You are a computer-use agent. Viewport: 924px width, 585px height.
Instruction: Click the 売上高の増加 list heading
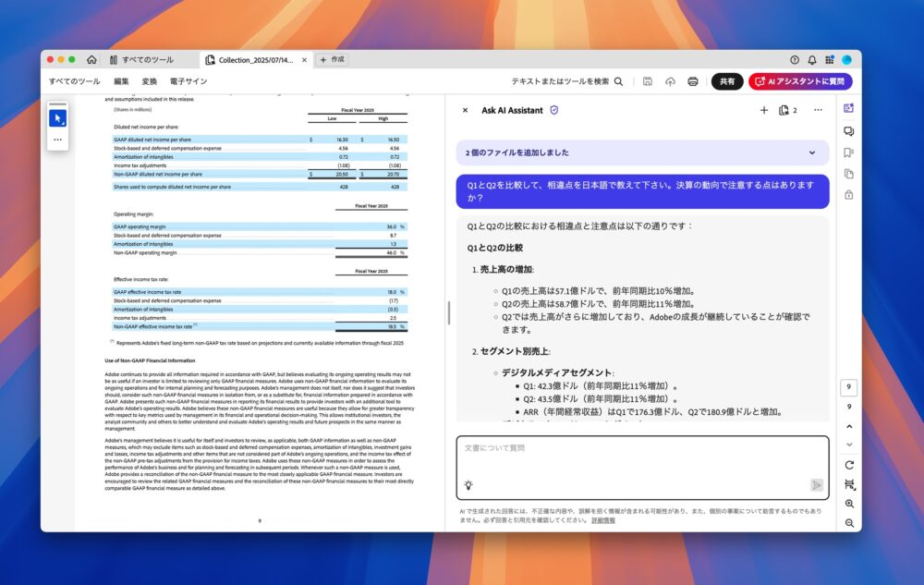coord(506,269)
